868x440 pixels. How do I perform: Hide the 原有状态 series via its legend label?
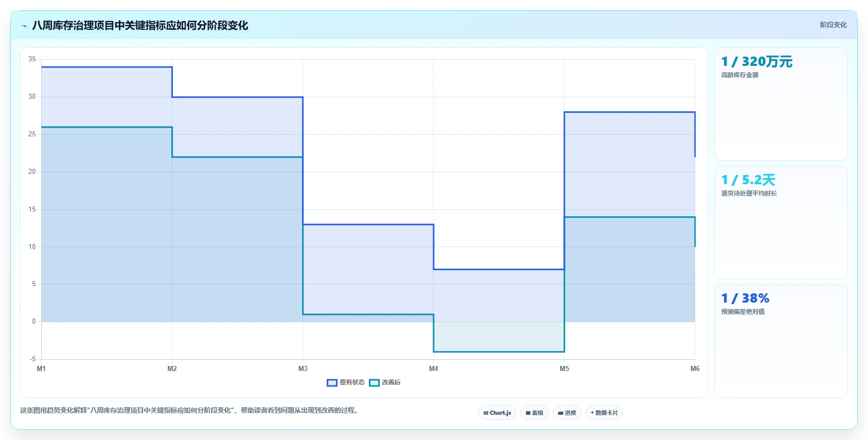[x=352, y=382]
